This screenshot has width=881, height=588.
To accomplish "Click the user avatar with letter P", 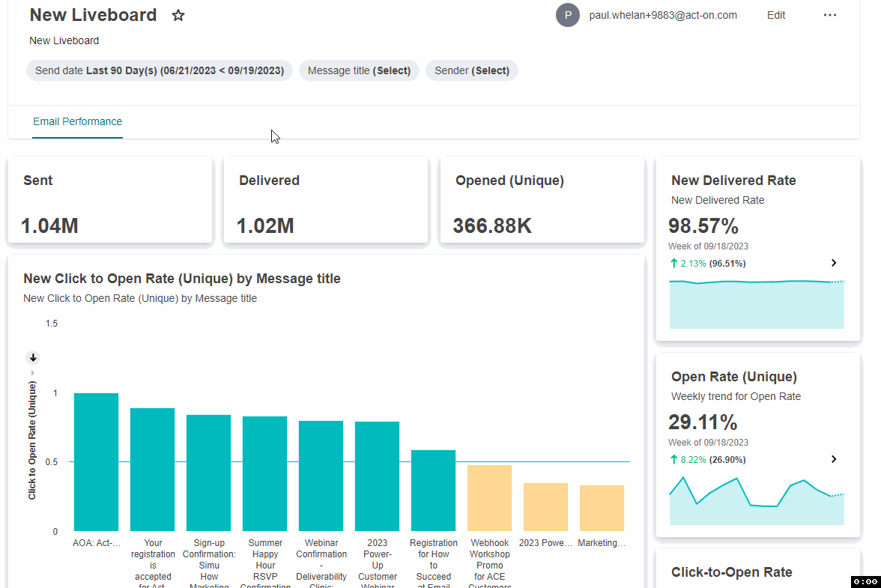I will 568,15.
